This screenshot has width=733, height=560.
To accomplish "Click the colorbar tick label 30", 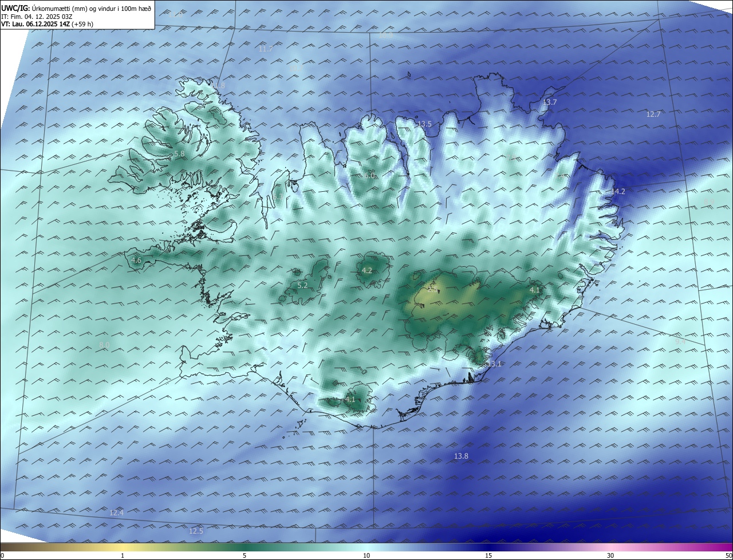I will tap(610, 555).
